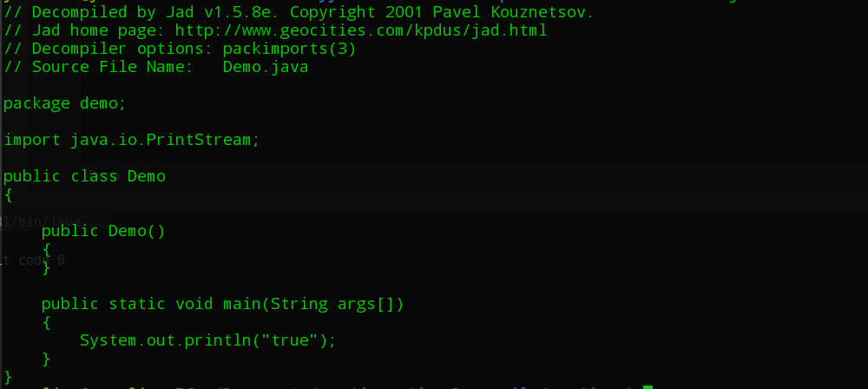Screen dimensions: 868x389
Task: Click the "public class Demo" declaration
Action: [84, 176]
